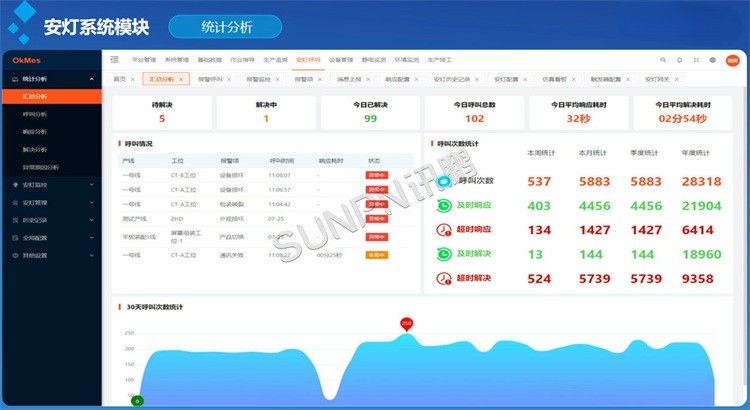Screen dimensions: 750x410
Task: Click the red 250 peak marker on the chart
Action: [x=406, y=324]
